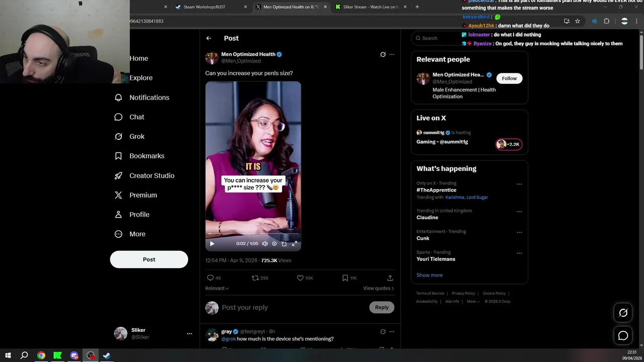Open the More sidebar menu
The width and height of the screenshot is (644, 362).
[130, 234]
